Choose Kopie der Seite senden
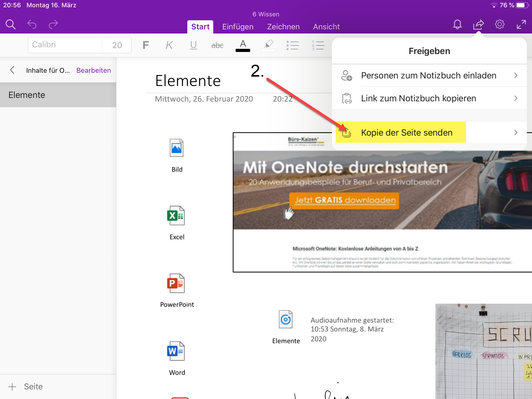The width and height of the screenshot is (532, 399). (429, 133)
